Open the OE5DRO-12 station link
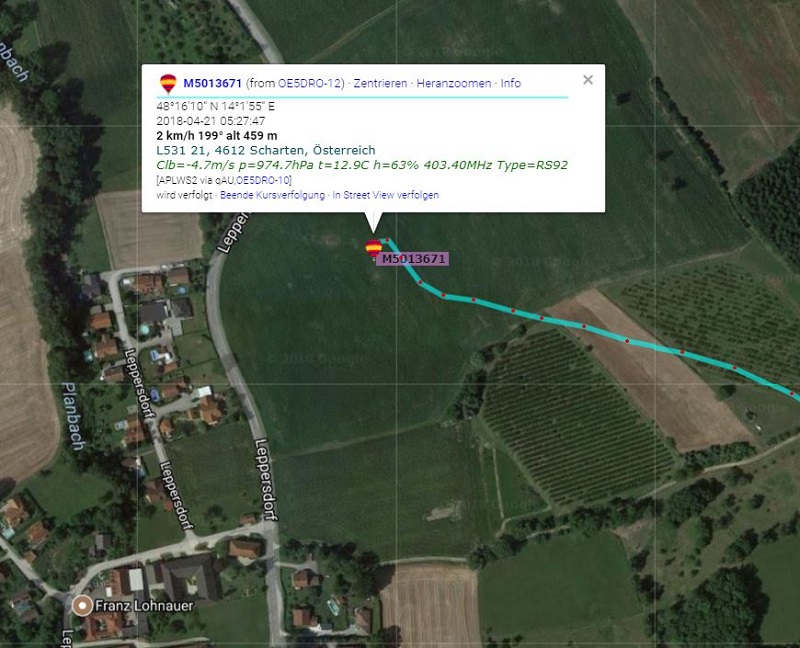Viewport: 800px width, 648px height. pyautogui.click(x=310, y=83)
